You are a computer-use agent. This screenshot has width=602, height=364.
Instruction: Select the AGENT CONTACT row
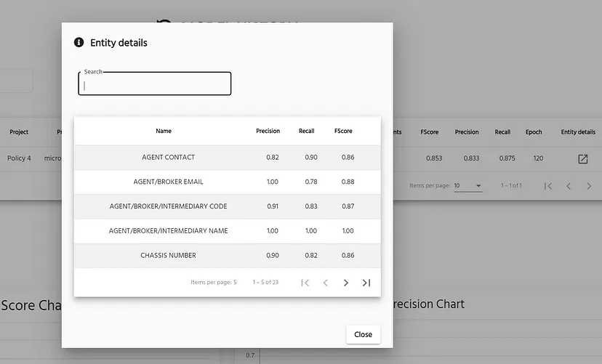(x=168, y=158)
